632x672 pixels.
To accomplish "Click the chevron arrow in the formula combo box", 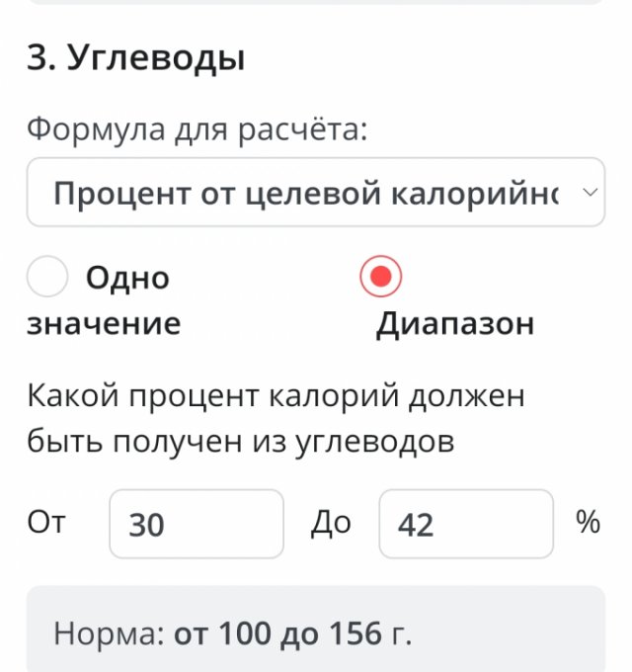I will pos(591,193).
